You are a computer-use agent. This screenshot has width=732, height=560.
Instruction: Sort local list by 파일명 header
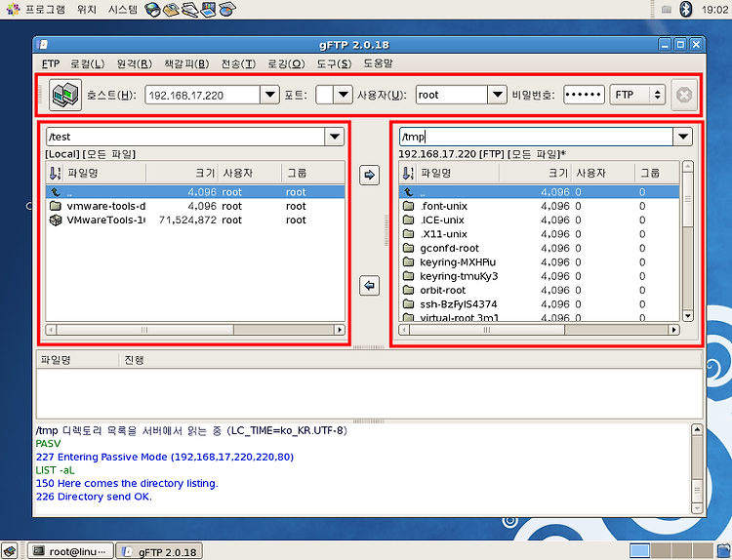click(x=103, y=173)
